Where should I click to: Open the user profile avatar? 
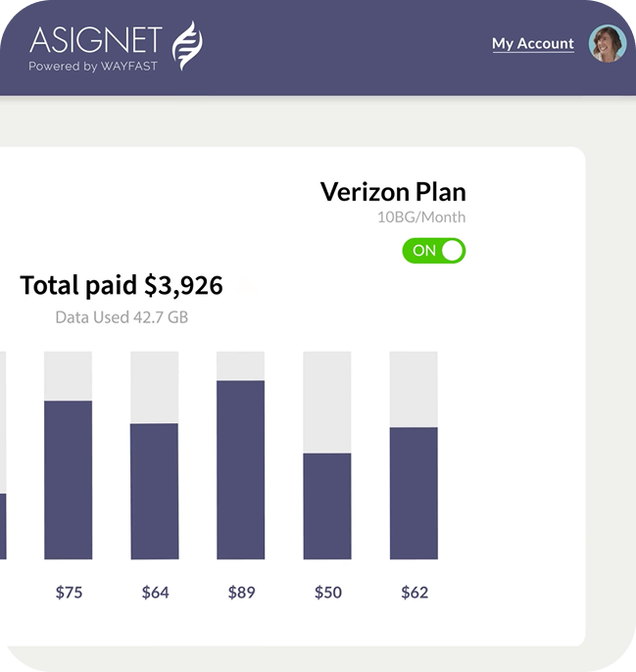[x=607, y=44]
